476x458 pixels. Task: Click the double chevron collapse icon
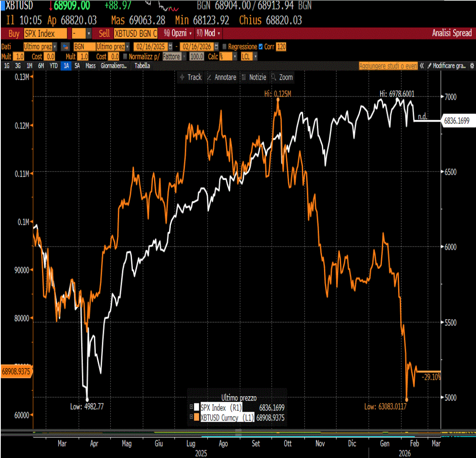[x=422, y=66]
